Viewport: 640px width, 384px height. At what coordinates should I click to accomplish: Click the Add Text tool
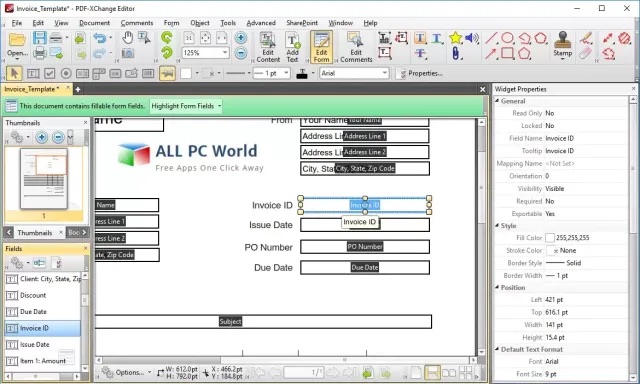(292, 47)
